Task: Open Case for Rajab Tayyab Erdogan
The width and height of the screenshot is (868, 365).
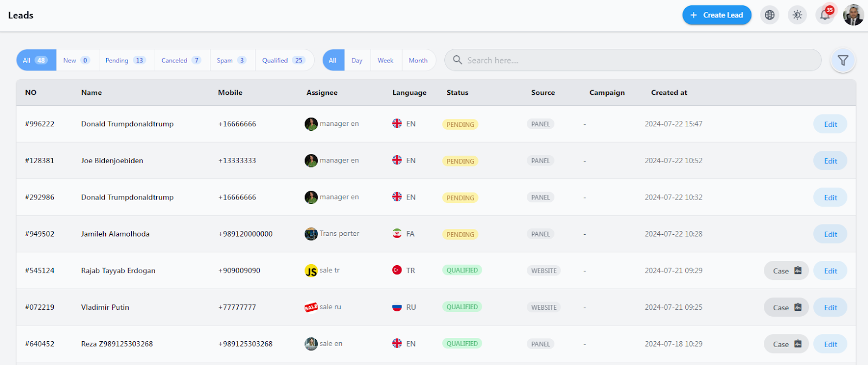Action: pyautogui.click(x=786, y=271)
